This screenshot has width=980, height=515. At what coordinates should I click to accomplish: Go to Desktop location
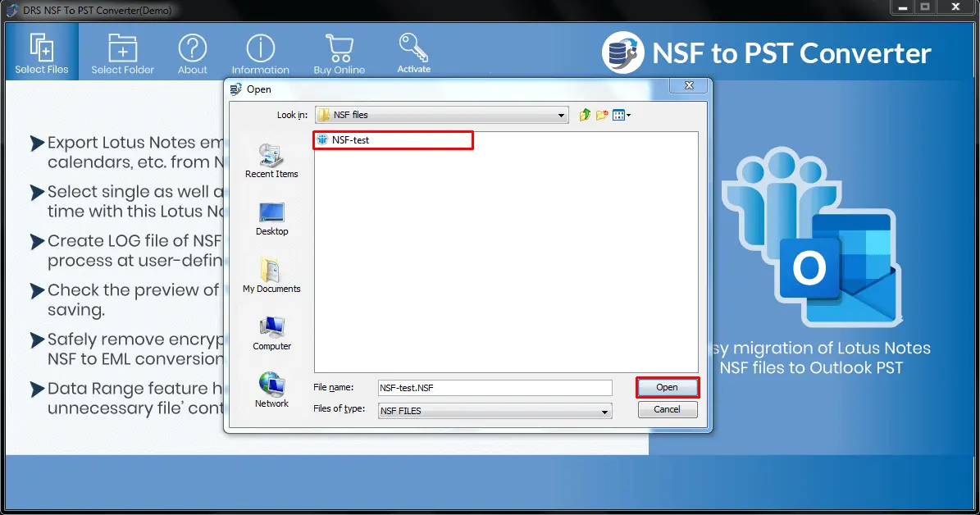272,219
